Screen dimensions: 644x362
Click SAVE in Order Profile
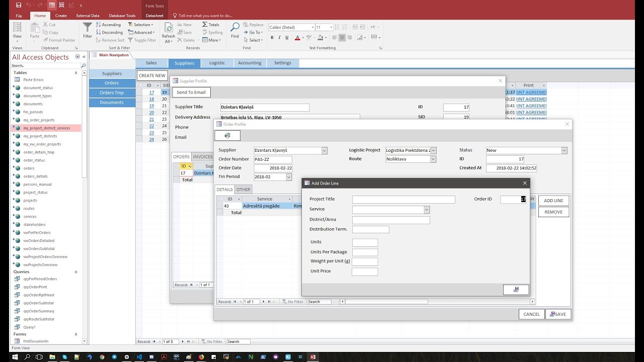click(558, 314)
